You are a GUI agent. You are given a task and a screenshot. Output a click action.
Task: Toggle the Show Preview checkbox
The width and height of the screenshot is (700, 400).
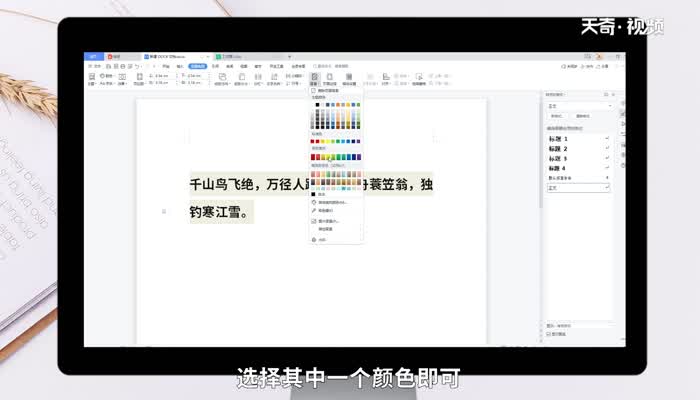click(549, 334)
